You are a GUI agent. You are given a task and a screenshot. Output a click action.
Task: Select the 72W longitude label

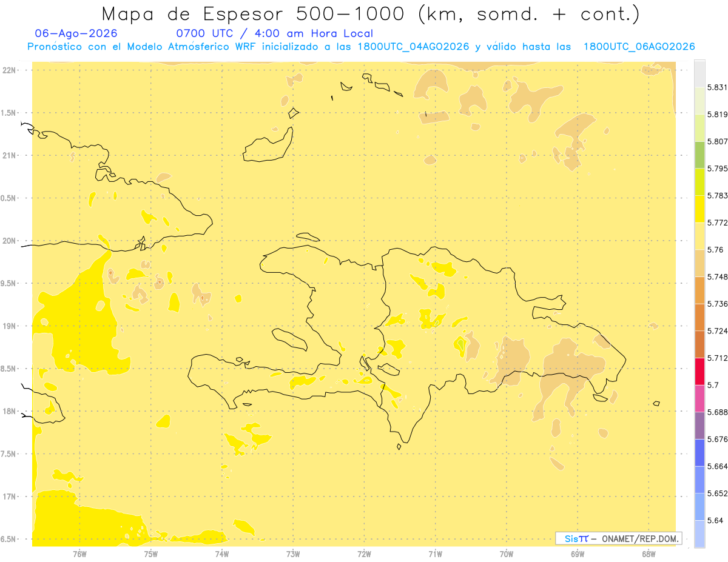pyautogui.click(x=364, y=554)
